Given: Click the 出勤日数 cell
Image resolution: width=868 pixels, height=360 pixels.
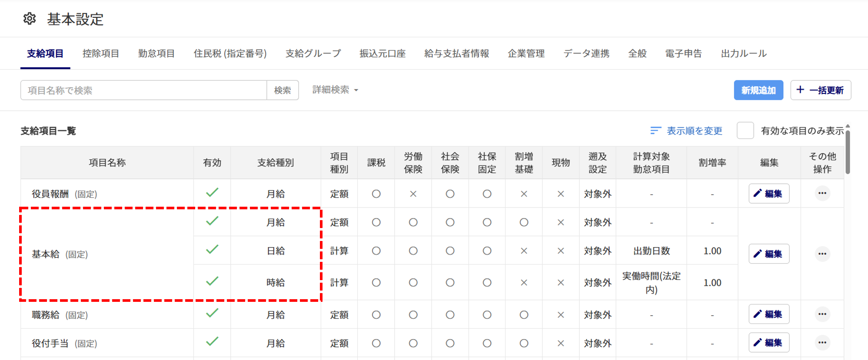Looking at the screenshot, I should pos(651,251).
